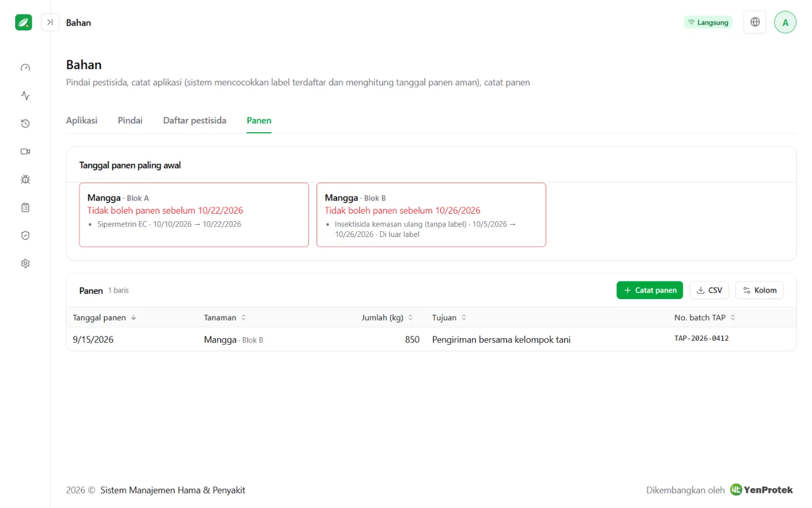Image resolution: width=812 pixels, height=508 pixels.
Task: Open the video camera icon in sidebar
Action: click(x=25, y=152)
